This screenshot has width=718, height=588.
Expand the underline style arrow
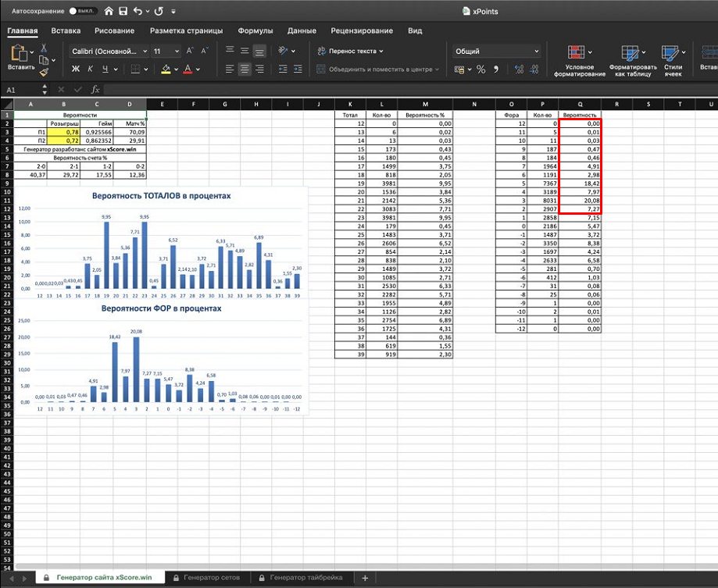pyautogui.click(x=116, y=69)
